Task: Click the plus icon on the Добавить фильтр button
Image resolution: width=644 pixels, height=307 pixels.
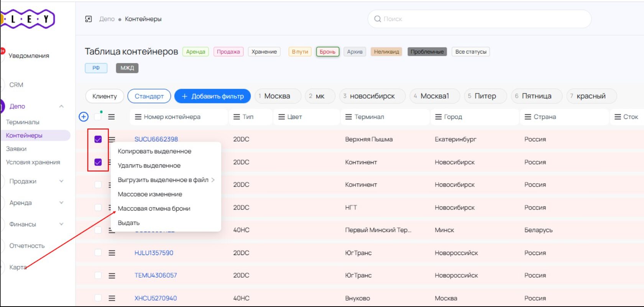Action: [x=184, y=96]
